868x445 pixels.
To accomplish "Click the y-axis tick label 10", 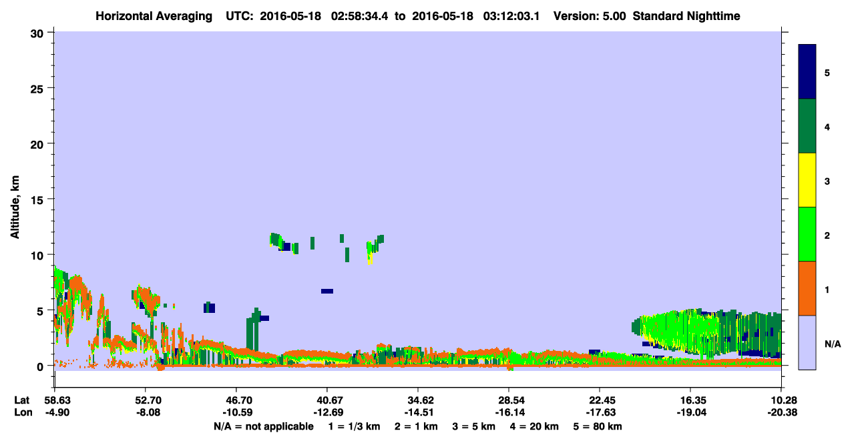I will point(39,255).
